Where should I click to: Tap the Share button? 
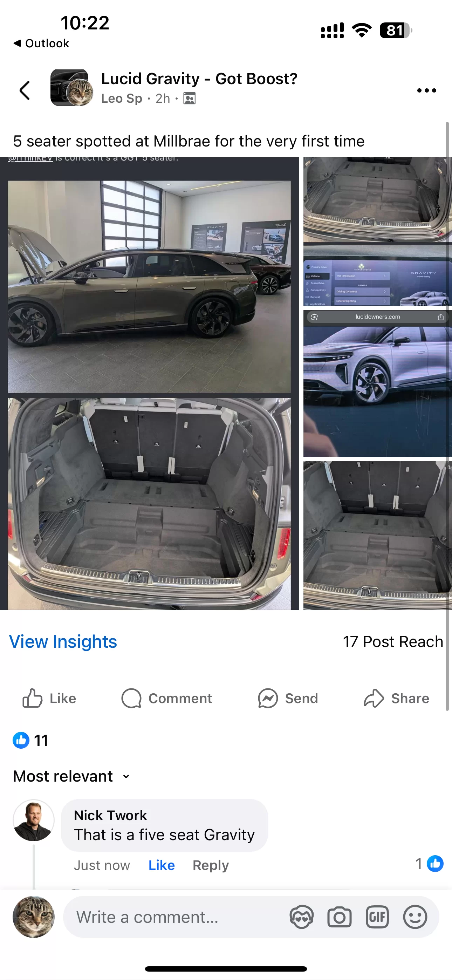(x=396, y=699)
